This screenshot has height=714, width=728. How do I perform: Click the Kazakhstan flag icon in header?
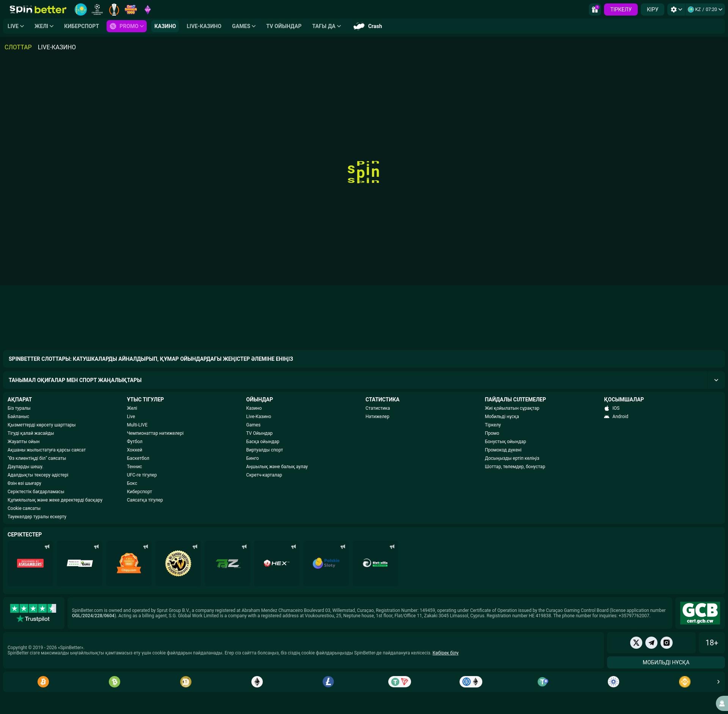coord(80,9)
